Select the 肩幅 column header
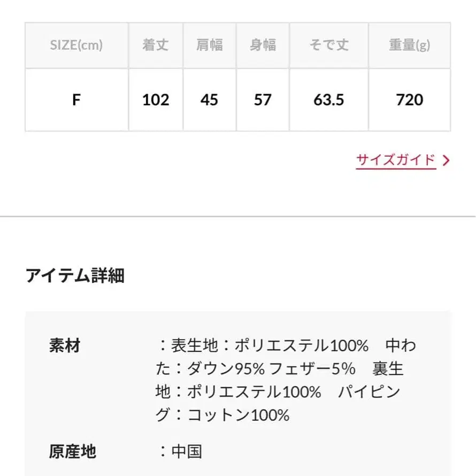The width and height of the screenshot is (476, 476). pos(209,45)
